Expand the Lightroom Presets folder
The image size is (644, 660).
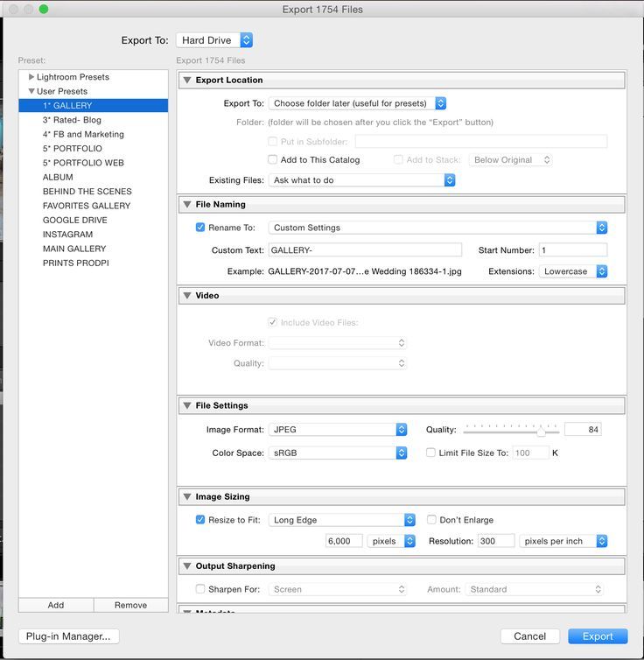coord(31,77)
